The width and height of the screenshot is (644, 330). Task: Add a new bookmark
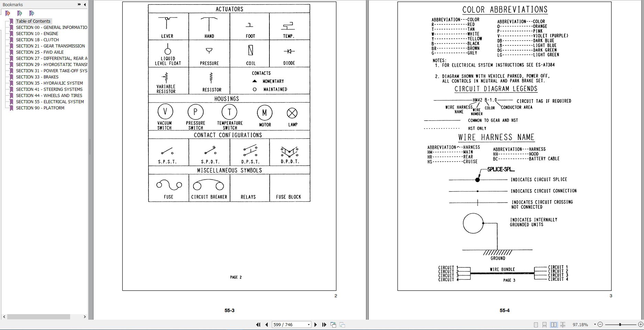point(20,13)
